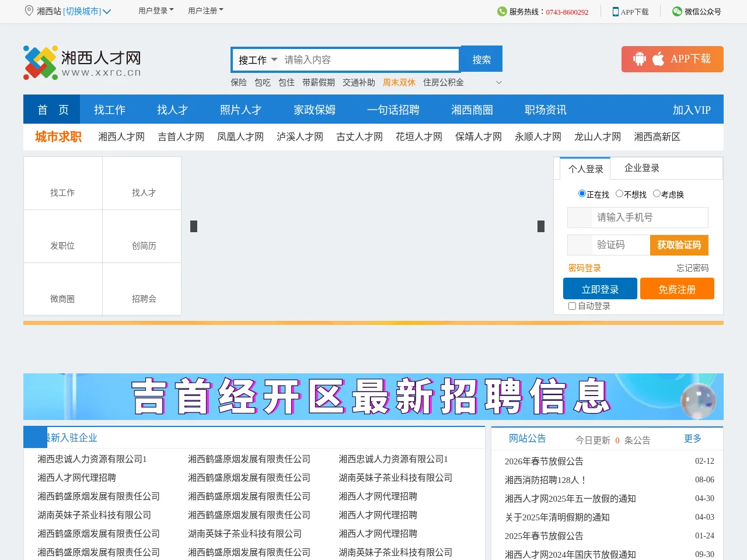
Task: Click the green phone icon beside 服务热线
Action: coord(502,11)
